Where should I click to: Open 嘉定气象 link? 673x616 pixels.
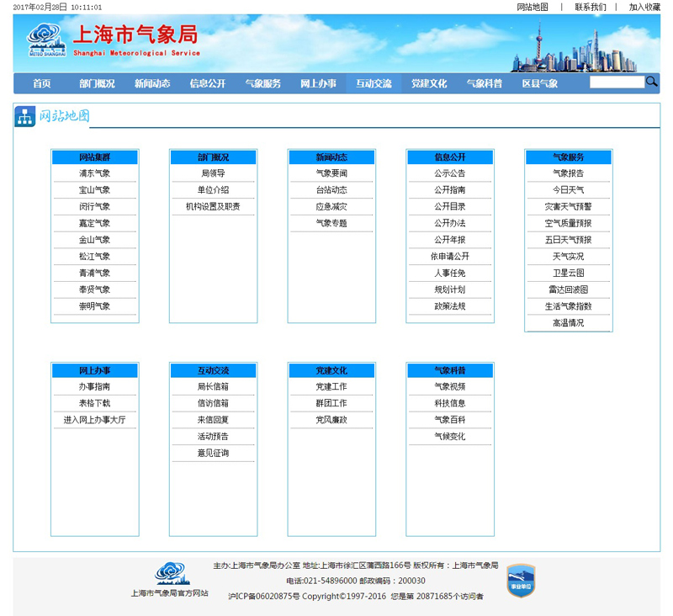pos(94,223)
